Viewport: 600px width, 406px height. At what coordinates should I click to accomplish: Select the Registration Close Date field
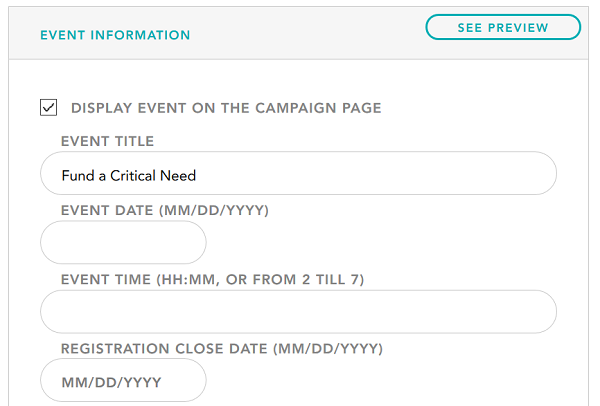(x=123, y=380)
